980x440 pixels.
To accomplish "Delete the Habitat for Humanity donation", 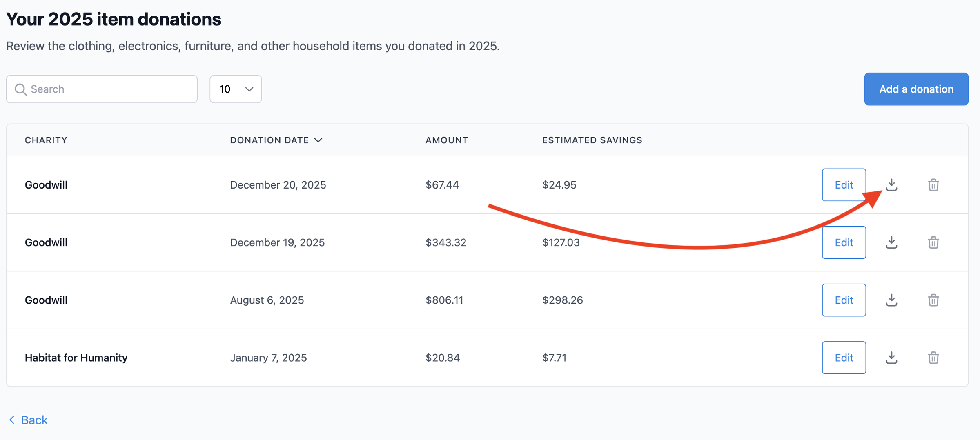I will [x=933, y=358].
